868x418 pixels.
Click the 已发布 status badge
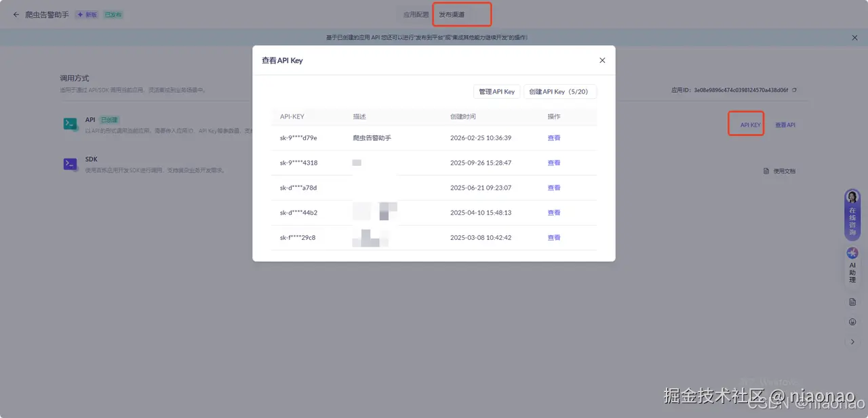click(x=111, y=14)
